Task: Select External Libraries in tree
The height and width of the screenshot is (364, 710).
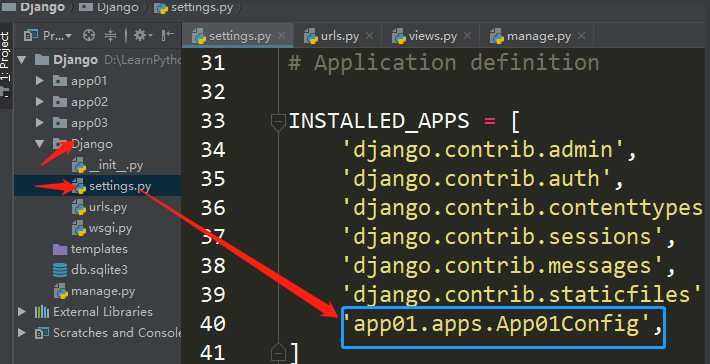Action: 103,312
